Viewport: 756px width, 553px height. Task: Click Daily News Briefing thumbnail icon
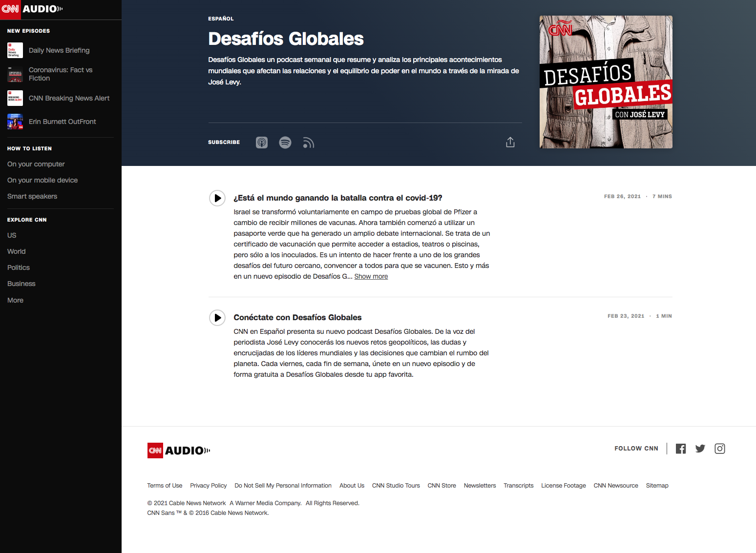pyautogui.click(x=15, y=50)
